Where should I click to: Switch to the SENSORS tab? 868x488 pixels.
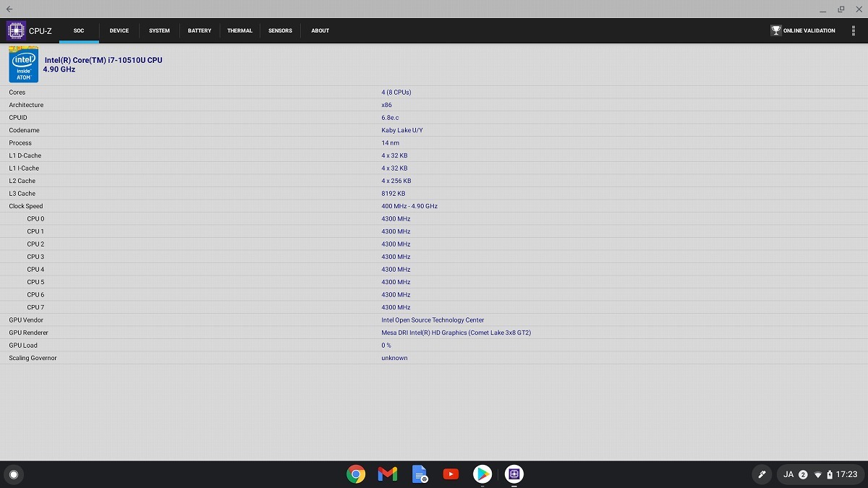[280, 30]
